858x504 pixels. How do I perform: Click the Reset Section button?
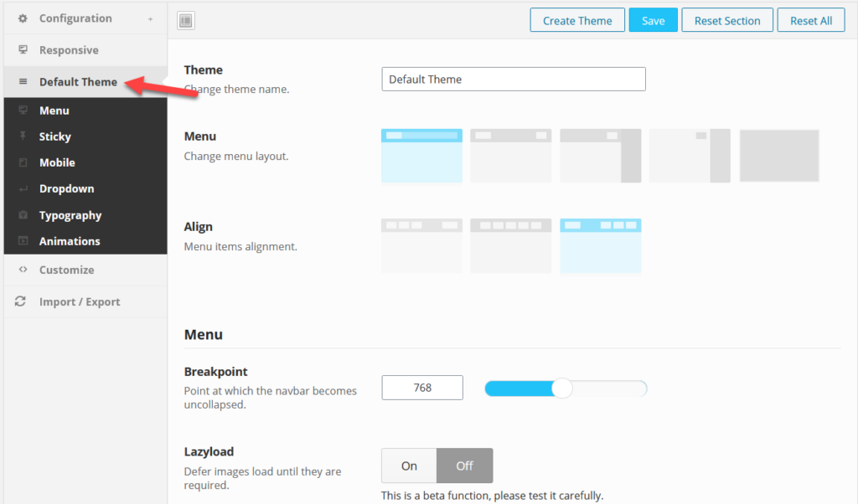(x=727, y=20)
